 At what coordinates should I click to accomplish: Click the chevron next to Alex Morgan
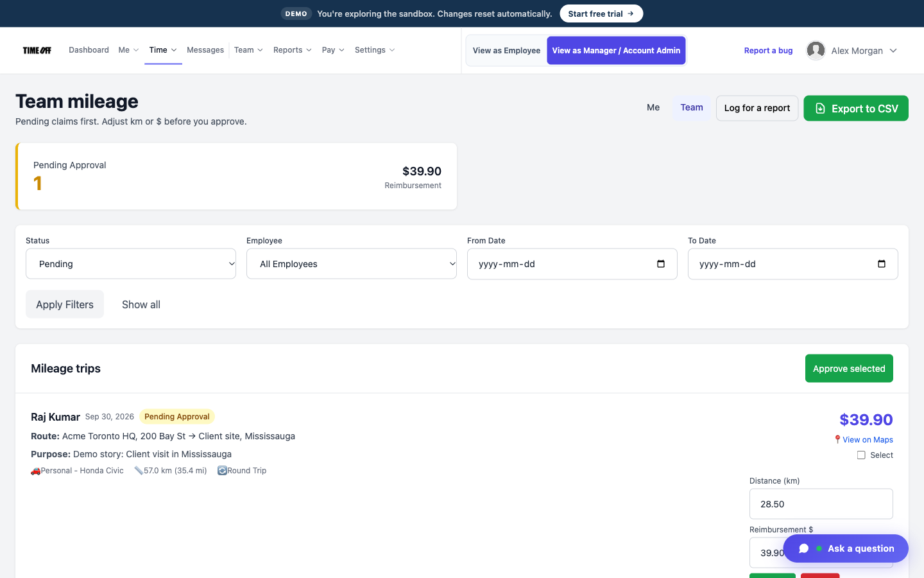(x=893, y=51)
